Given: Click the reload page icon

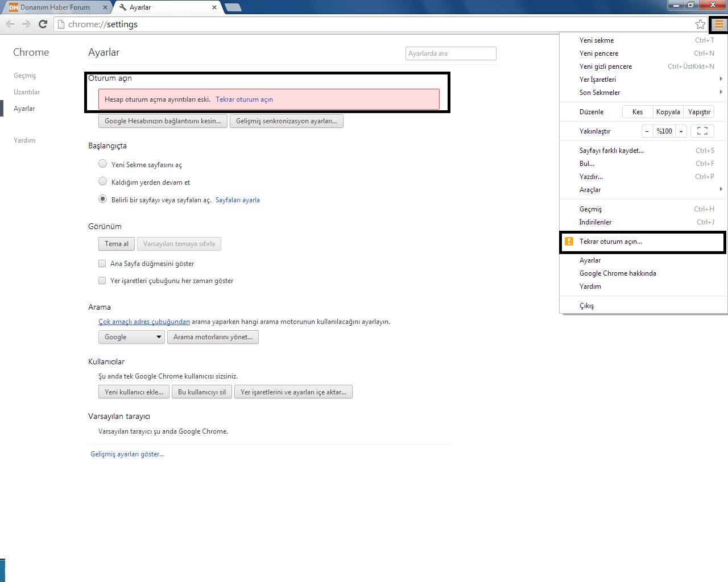Looking at the screenshot, I should click(43, 24).
